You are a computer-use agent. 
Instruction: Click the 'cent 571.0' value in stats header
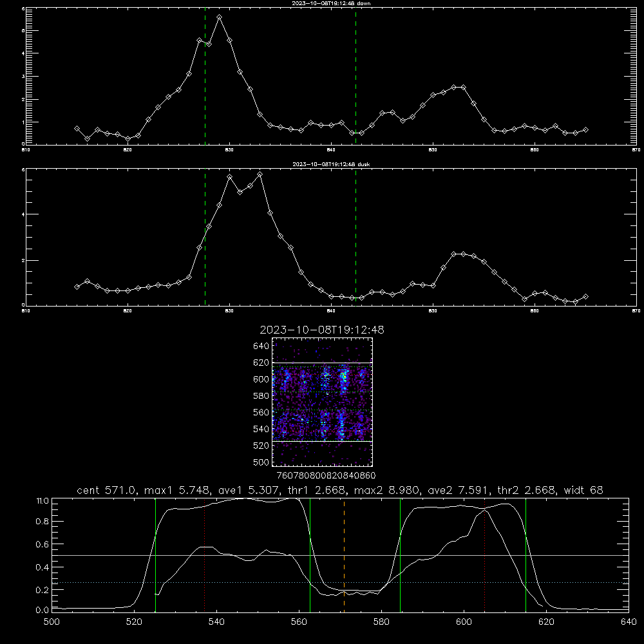click(107, 490)
